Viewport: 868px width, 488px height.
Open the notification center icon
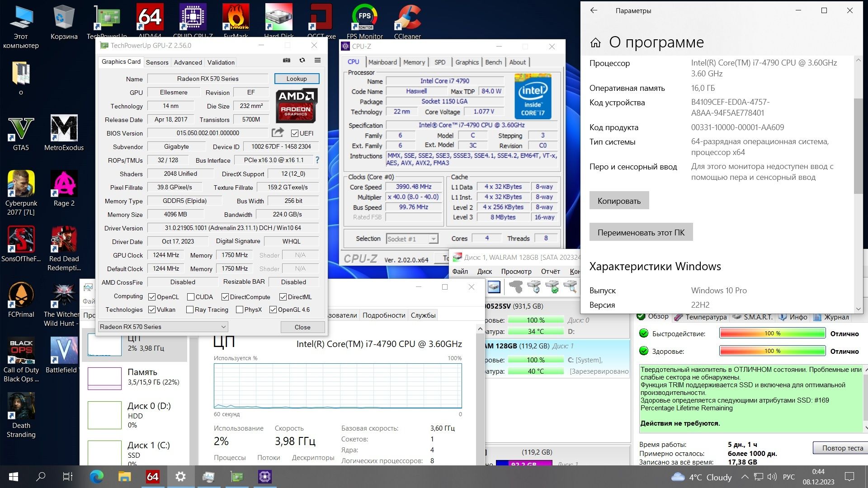pos(849,477)
